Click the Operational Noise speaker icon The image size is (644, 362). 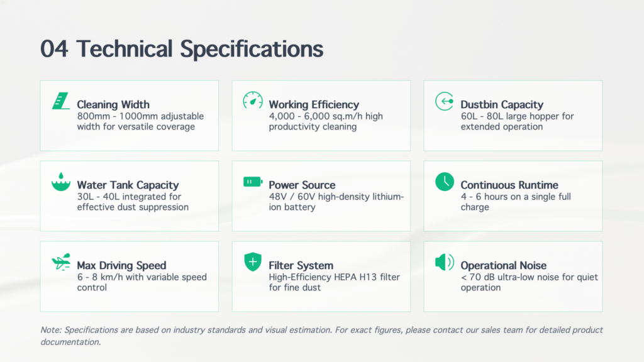tap(445, 262)
